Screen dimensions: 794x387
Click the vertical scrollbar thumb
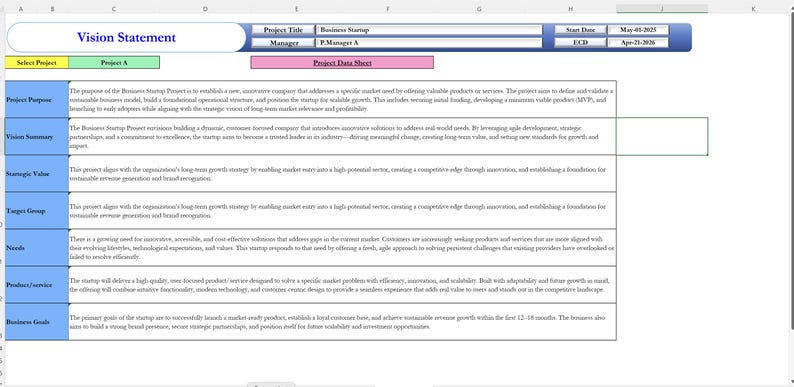(x=791, y=170)
